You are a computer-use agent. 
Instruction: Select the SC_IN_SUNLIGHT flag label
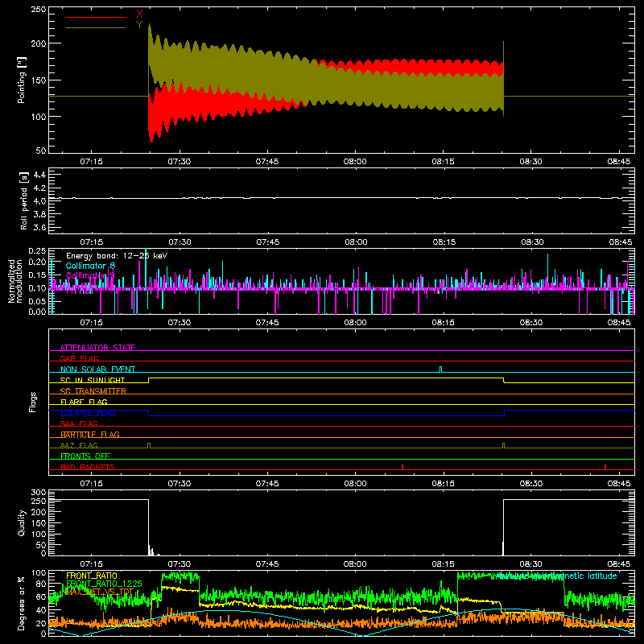[x=93, y=380]
